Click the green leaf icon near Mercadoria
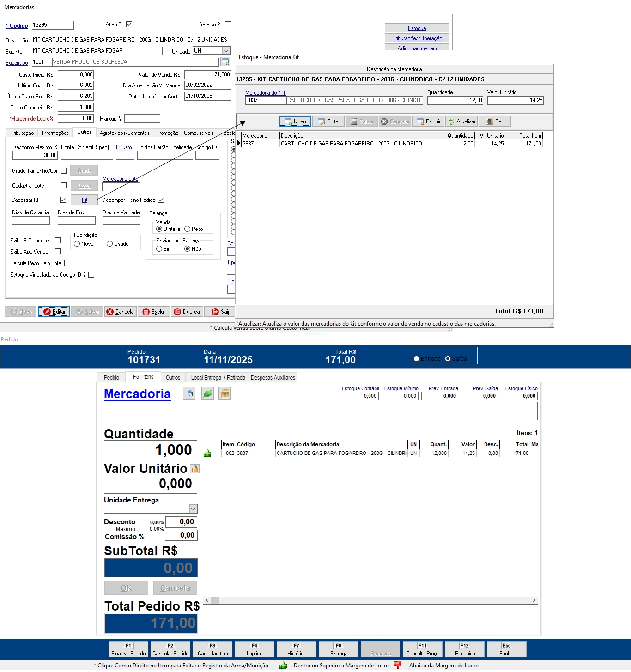 [208, 394]
